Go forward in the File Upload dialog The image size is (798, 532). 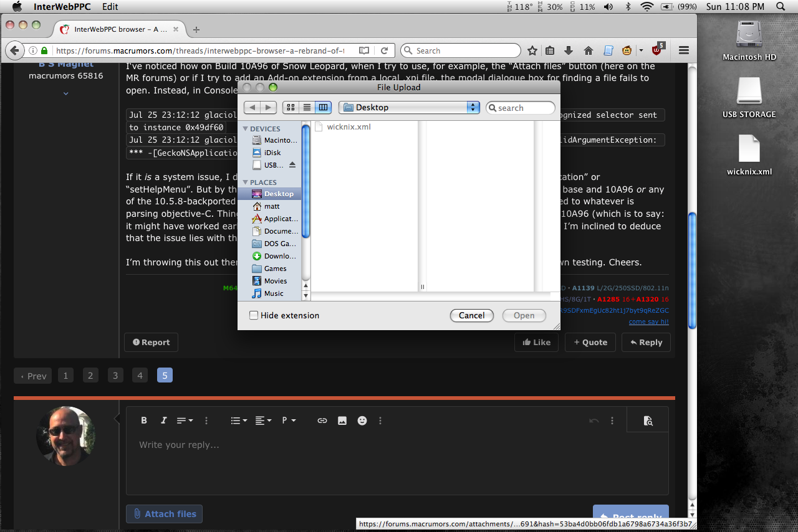[x=268, y=107]
